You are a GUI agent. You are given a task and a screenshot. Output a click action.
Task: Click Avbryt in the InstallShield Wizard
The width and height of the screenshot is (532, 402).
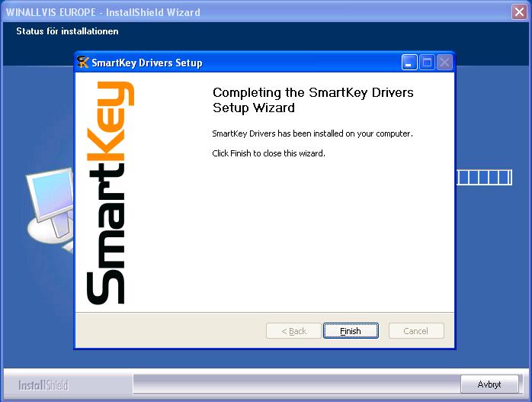tap(489, 384)
